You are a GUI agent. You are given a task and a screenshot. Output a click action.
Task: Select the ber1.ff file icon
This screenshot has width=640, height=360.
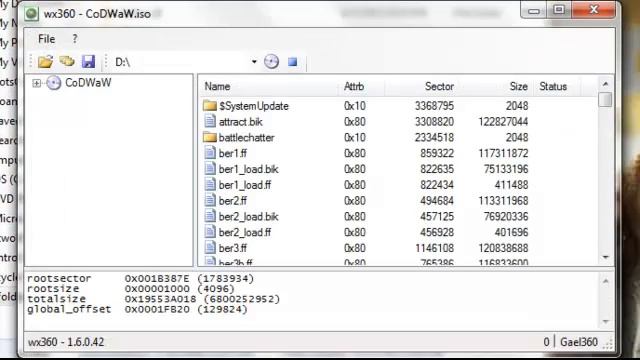(210, 153)
